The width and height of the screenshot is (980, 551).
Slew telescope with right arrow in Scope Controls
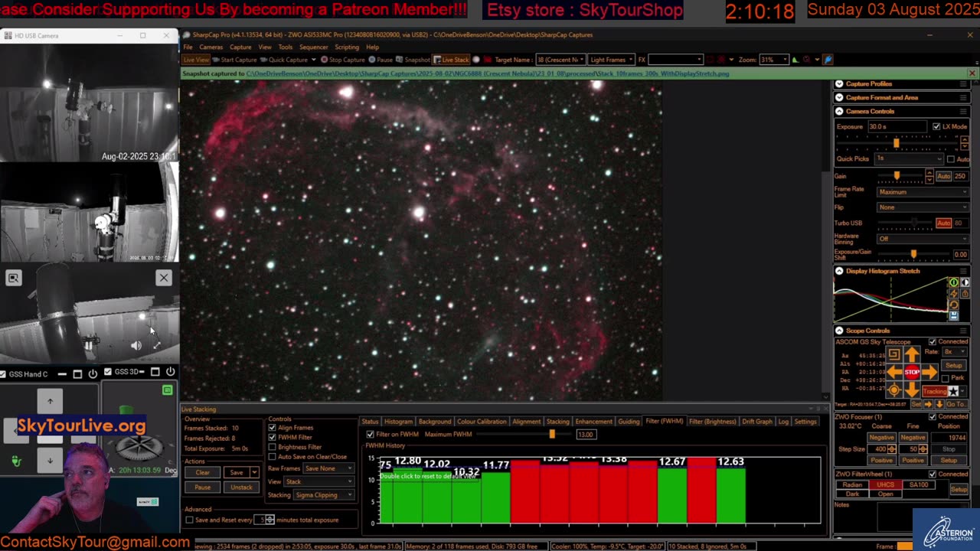tap(929, 372)
